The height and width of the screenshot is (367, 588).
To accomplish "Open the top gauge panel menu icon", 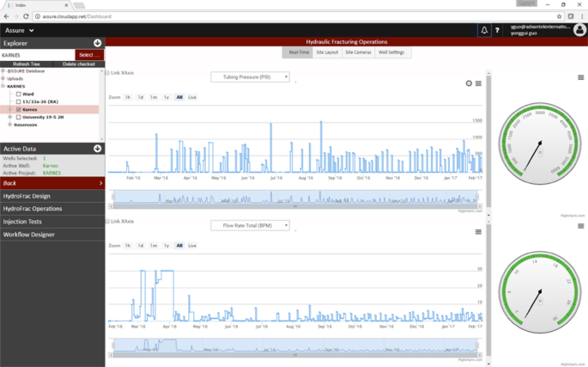I will click(x=581, y=77).
